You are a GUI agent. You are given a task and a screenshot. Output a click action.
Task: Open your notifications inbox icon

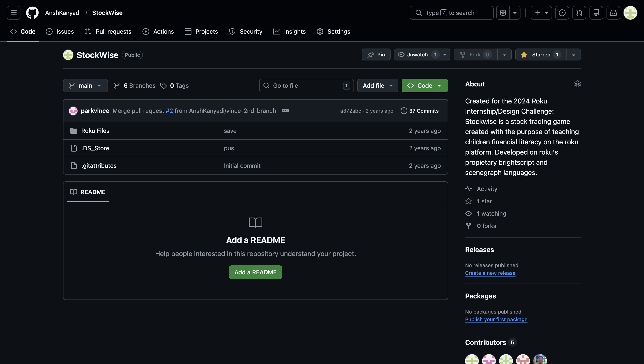tap(613, 13)
